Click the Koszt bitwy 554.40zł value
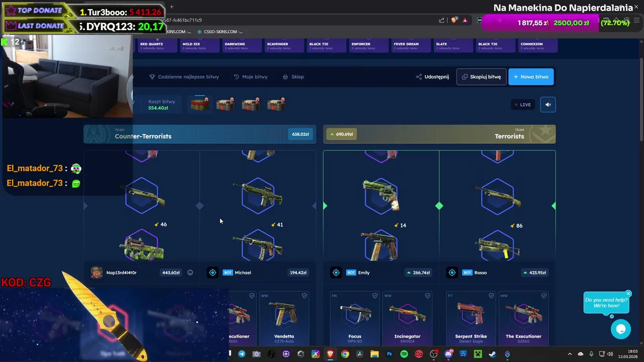Viewport: 644px width, 362px height. coord(158,108)
